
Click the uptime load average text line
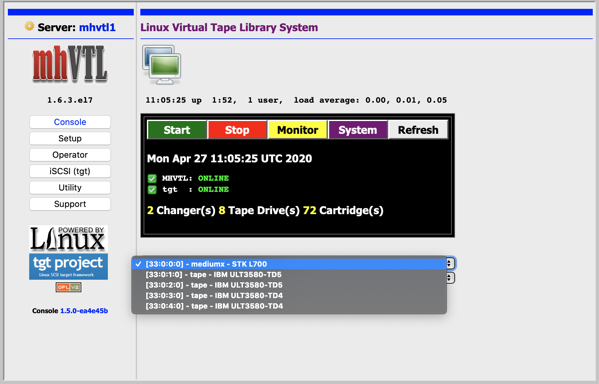pos(296,100)
